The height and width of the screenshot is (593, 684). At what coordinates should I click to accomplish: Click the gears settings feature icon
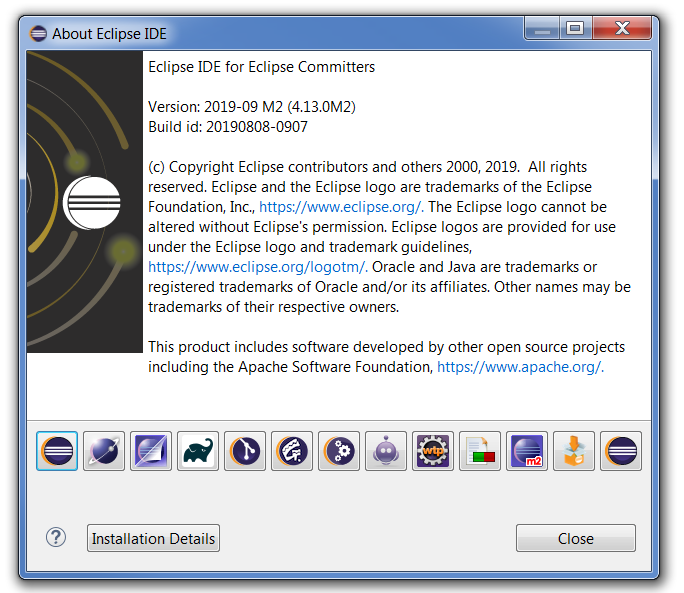tap(339, 451)
